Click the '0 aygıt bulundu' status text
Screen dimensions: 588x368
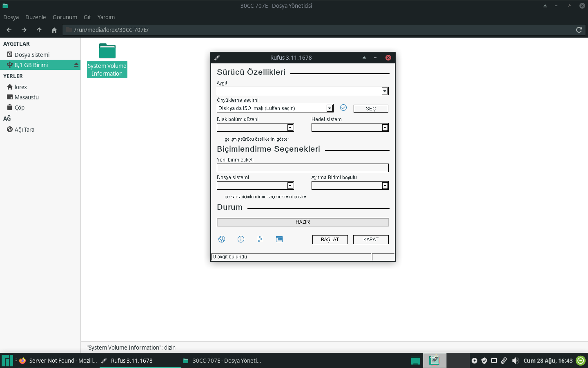pos(230,257)
